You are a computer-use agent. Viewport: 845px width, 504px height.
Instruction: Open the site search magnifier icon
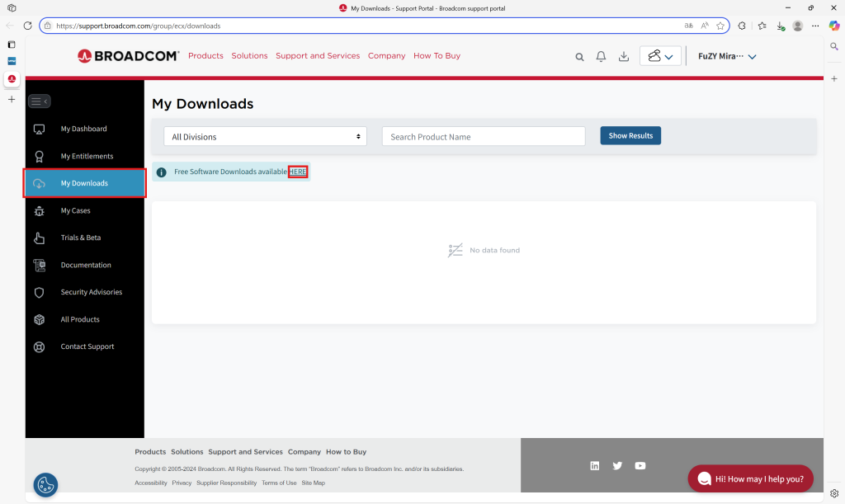(579, 57)
